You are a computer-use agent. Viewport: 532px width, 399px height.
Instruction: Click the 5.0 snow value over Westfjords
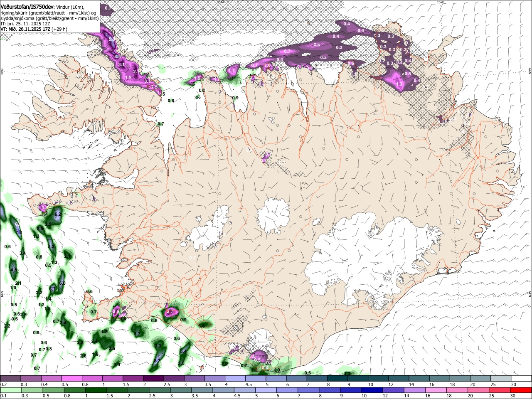(111, 39)
